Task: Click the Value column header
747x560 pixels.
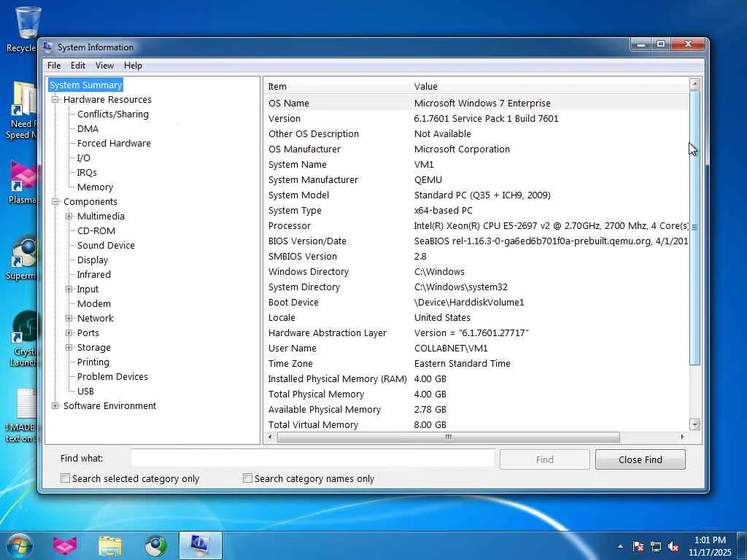Action: (x=549, y=86)
